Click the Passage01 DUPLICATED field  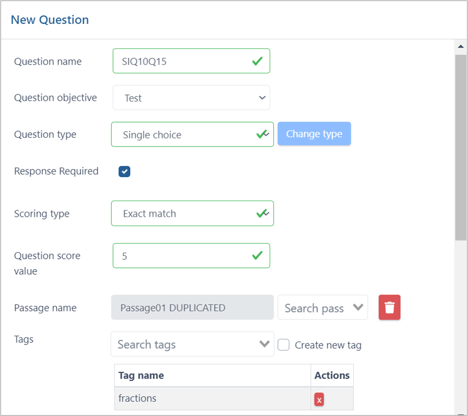pos(192,307)
